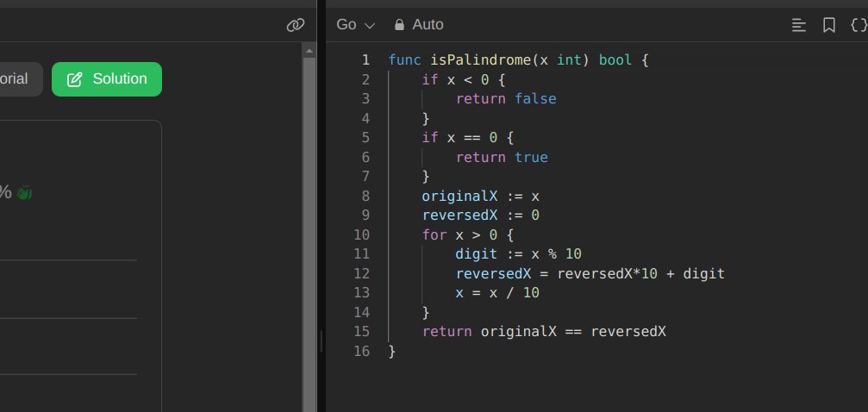868x412 pixels.
Task: Click the format code icon
Action: pos(798,25)
